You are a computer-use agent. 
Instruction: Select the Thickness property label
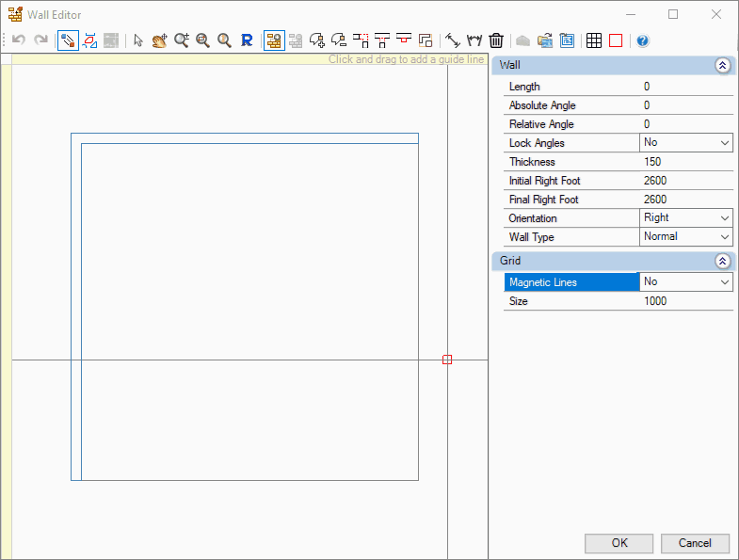pos(532,162)
